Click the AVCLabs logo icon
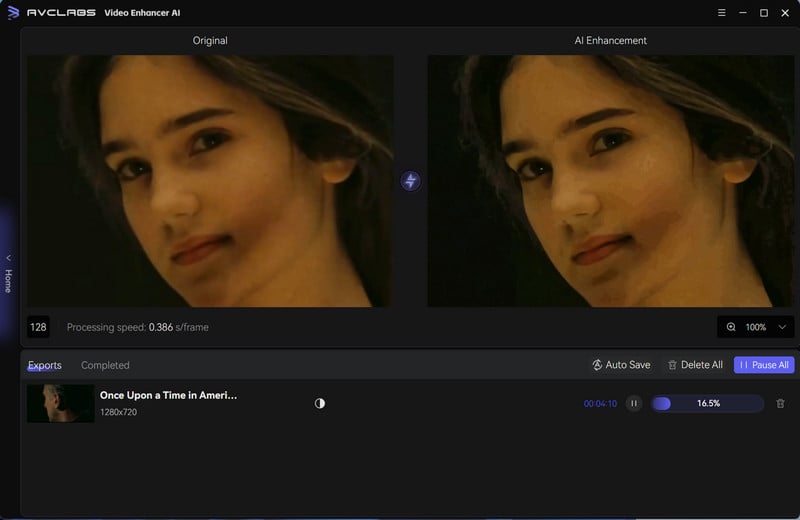800x520 pixels. click(x=13, y=12)
